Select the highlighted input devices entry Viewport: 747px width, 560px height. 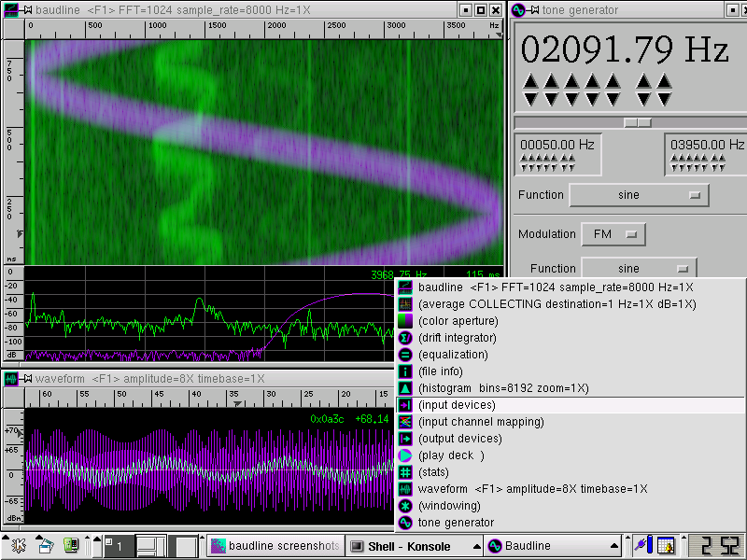(457, 405)
